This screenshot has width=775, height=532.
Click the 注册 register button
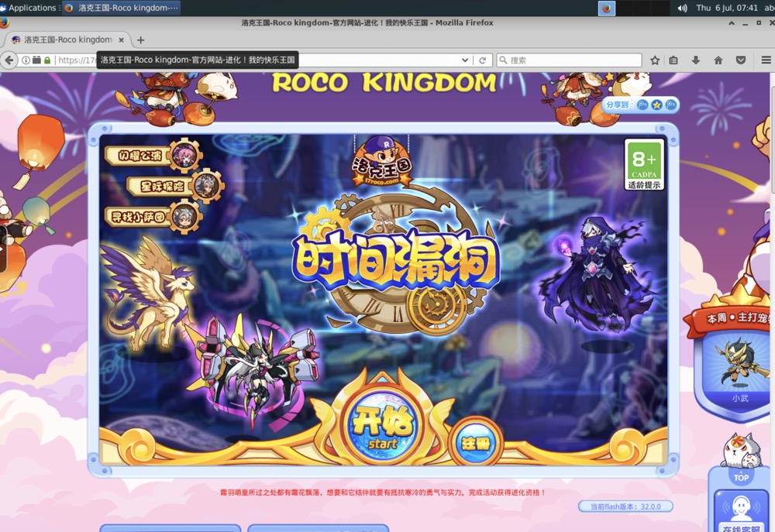tap(476, 441)
